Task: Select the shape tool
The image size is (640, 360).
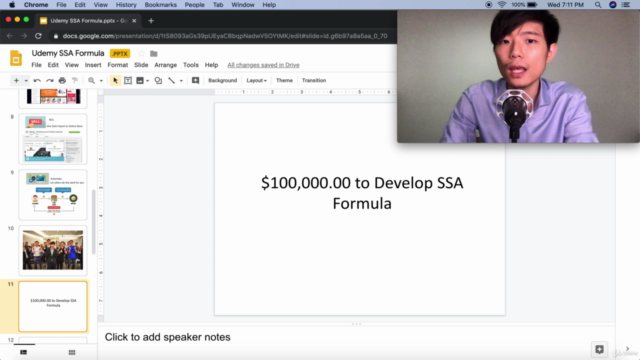Action: (x=158, y=80)
